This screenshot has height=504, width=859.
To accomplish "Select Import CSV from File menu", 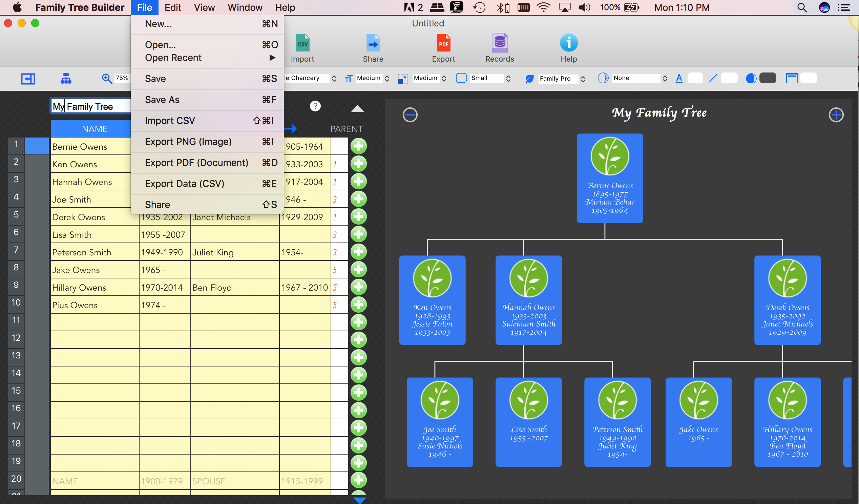I will click(x=170, y=120).
